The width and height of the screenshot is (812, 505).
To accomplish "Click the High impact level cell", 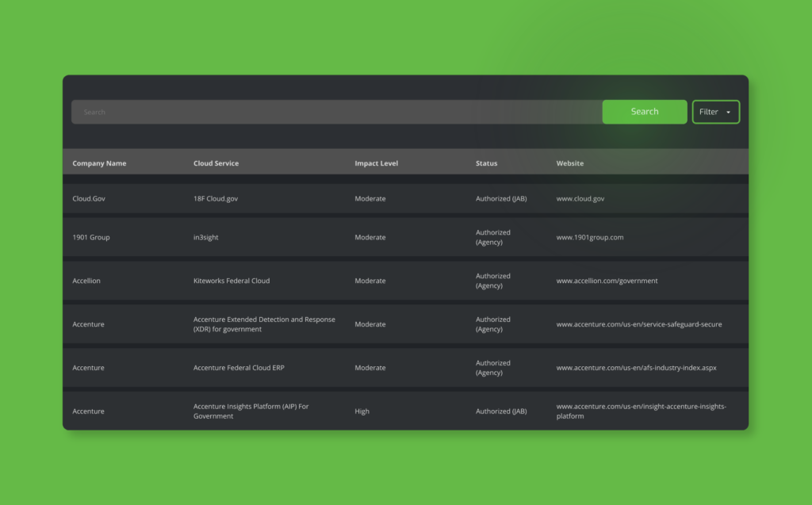I will click(362, 411).
